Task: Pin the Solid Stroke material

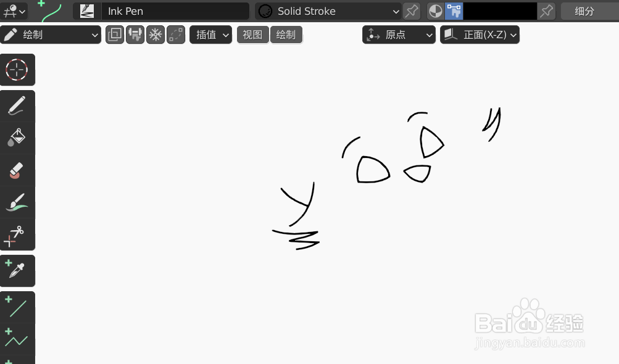Action: point(412,11)
